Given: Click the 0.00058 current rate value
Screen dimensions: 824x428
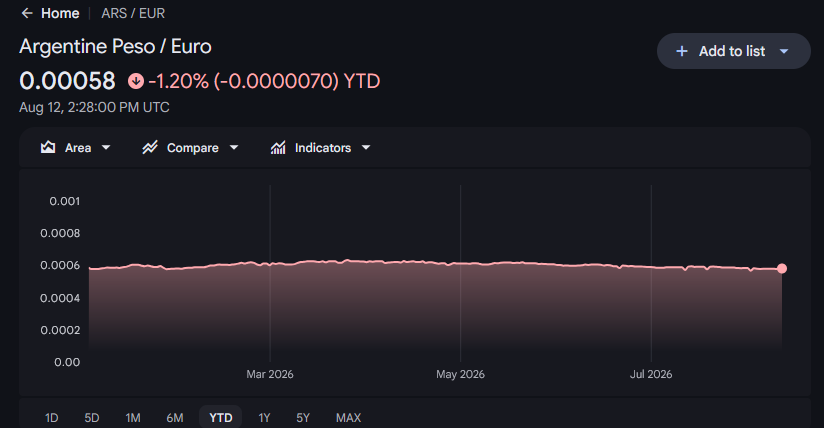Looking at the screenshot, I should tap(67, 81).
